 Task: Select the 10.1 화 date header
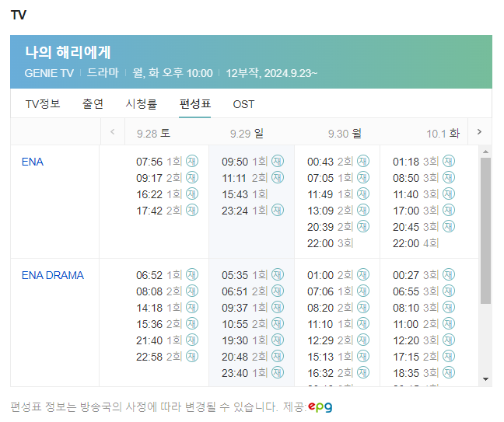[443, 133]
